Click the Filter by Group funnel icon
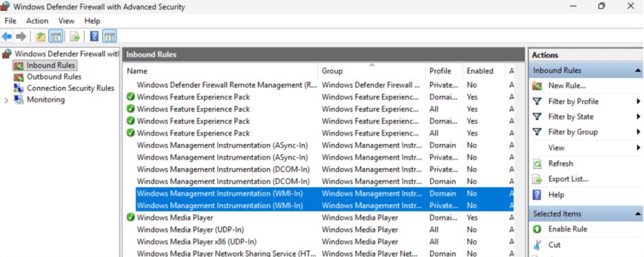This screenshot has height=257, width=644. 537,132
